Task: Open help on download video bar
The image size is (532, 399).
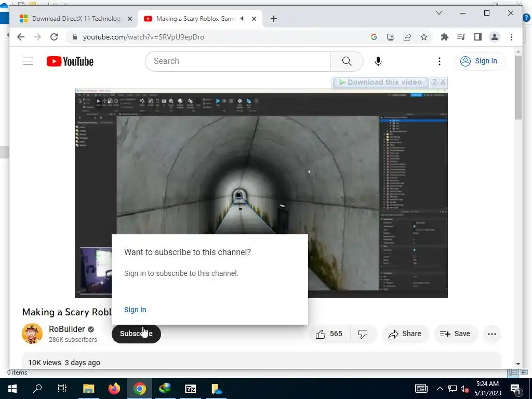Action: tap(434, 82)
